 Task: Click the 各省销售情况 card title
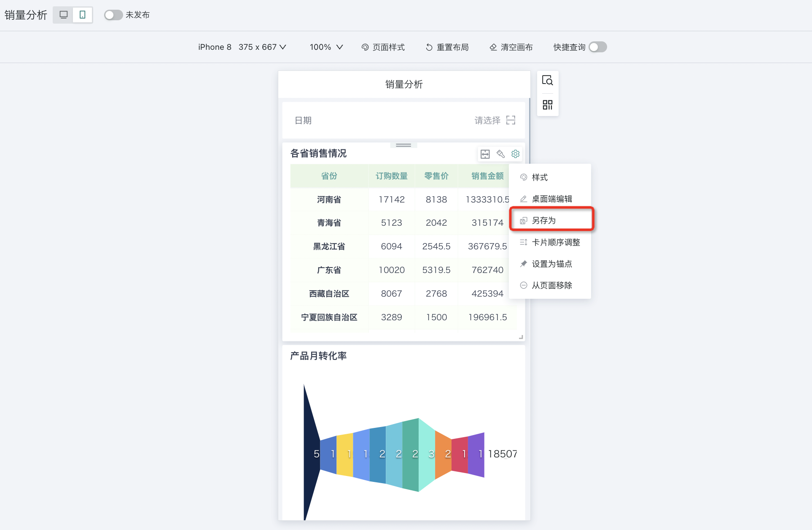318,153
